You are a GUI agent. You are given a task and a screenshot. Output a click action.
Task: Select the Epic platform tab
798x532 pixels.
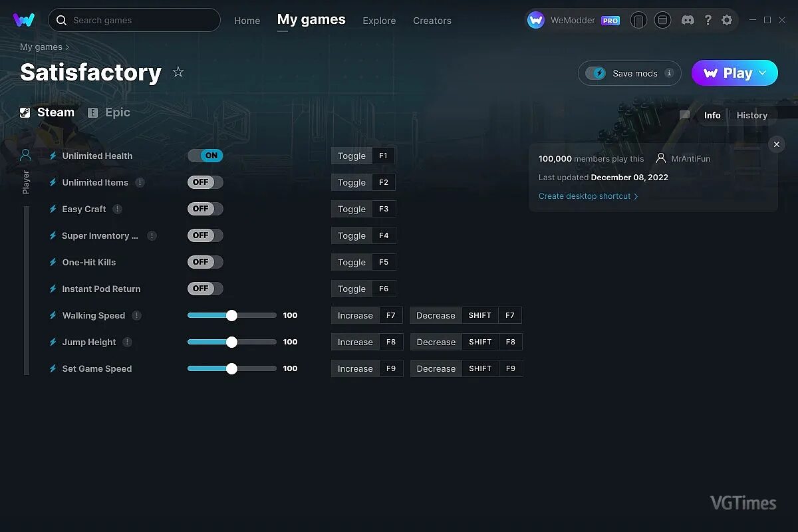point(109,112)
